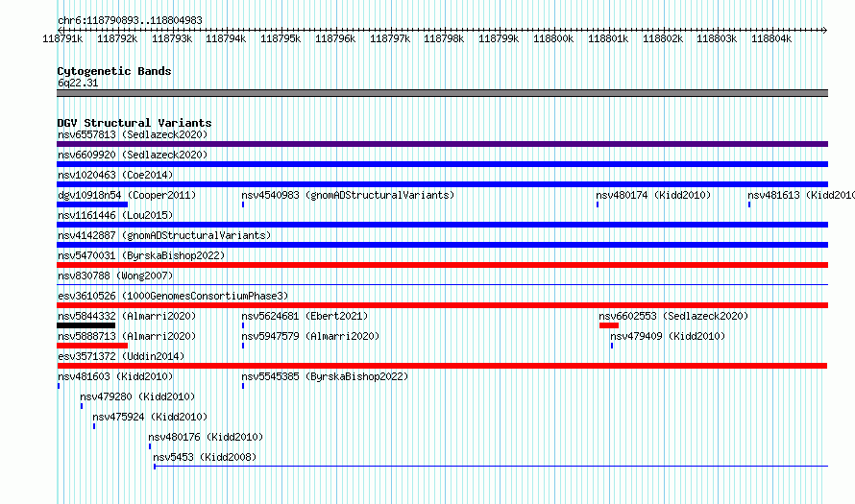Viewport: 855px width, 504px height.
Task: Open the nsv830788 (Wong2007) label
Action: tap(115, 276)
